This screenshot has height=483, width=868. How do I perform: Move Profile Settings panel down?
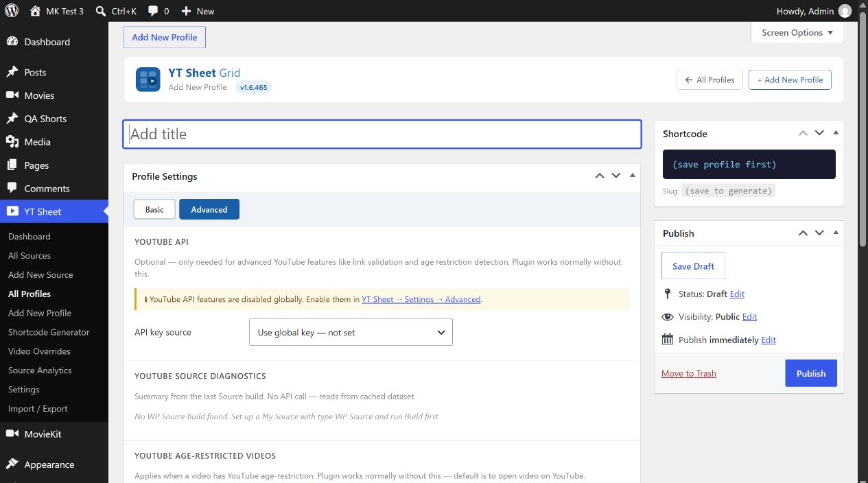pos(616,176)
